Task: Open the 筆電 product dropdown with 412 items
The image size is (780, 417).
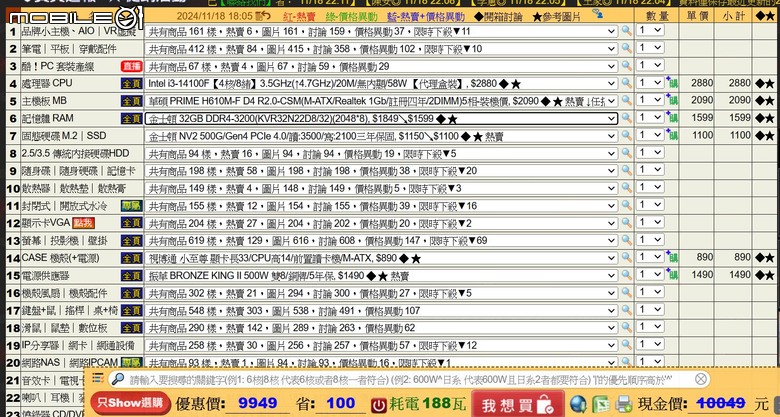Action: (x=381, y=49)
